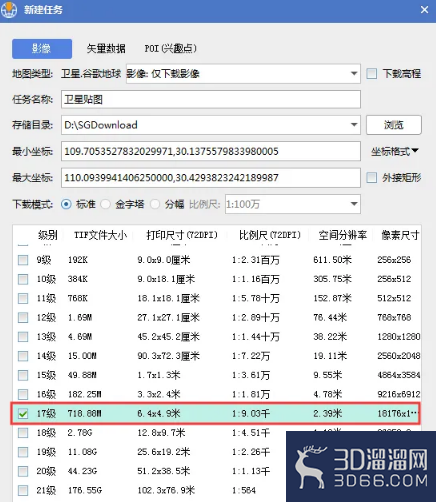436x502 pixels.
Task: Switch to the 影像 tab
Action: pyautogui.click(x=42, y=49)
